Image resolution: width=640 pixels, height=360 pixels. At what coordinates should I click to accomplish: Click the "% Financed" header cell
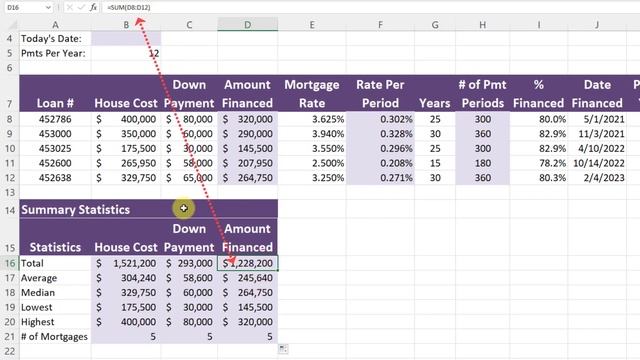(538, 93)
